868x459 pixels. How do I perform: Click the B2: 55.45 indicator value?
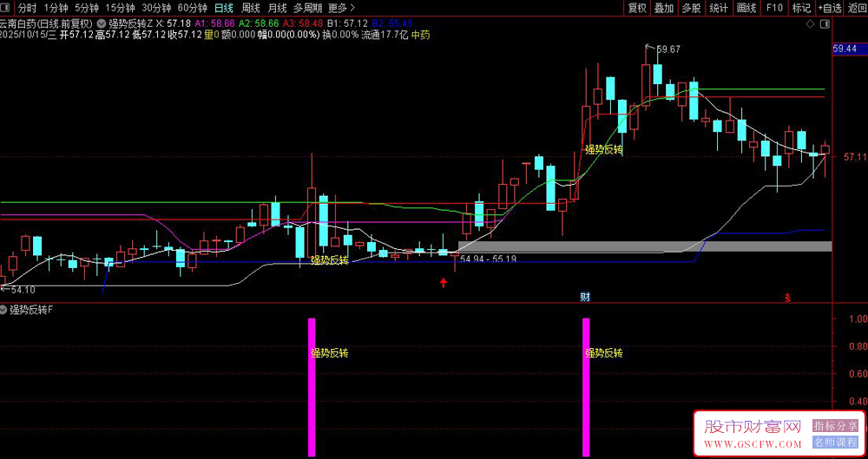tap(392, 23)
